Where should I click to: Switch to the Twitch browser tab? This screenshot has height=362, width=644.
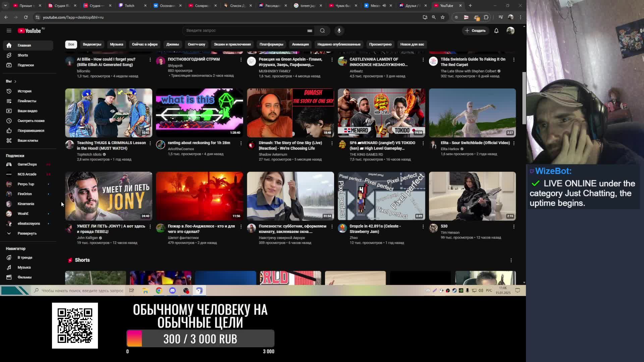(129, 6)
